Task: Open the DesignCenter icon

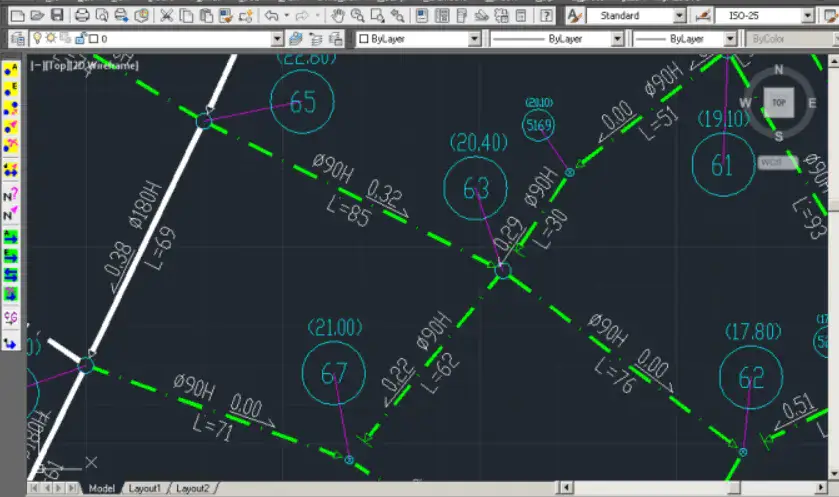Action: click(442, 16)
